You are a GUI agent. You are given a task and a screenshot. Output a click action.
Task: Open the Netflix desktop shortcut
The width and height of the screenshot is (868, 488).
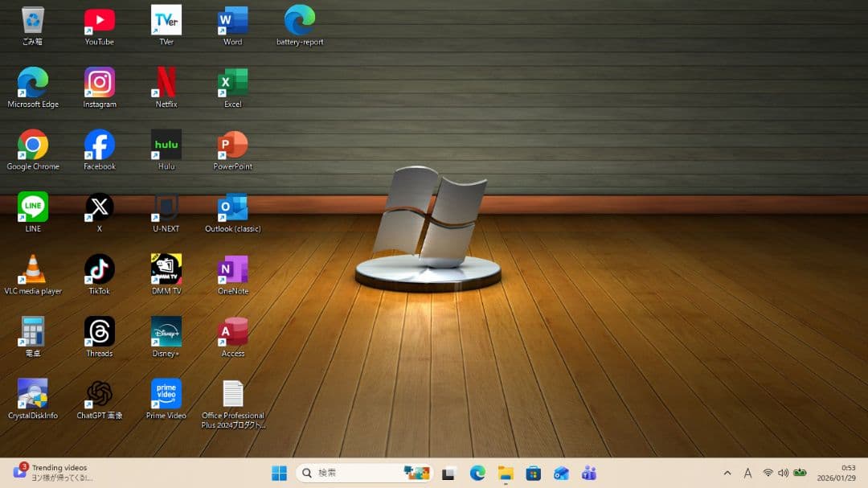click(166, 83)
